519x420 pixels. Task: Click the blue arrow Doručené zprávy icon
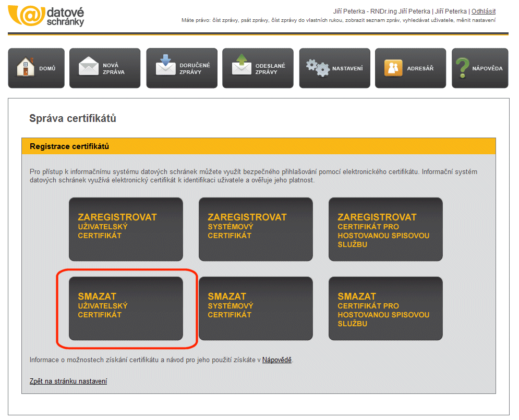click(x=165, y=65)
